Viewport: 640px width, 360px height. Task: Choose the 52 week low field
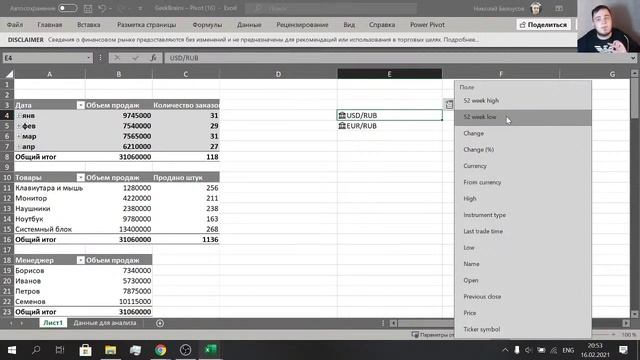pyautogui.click(x=522, y=117)
